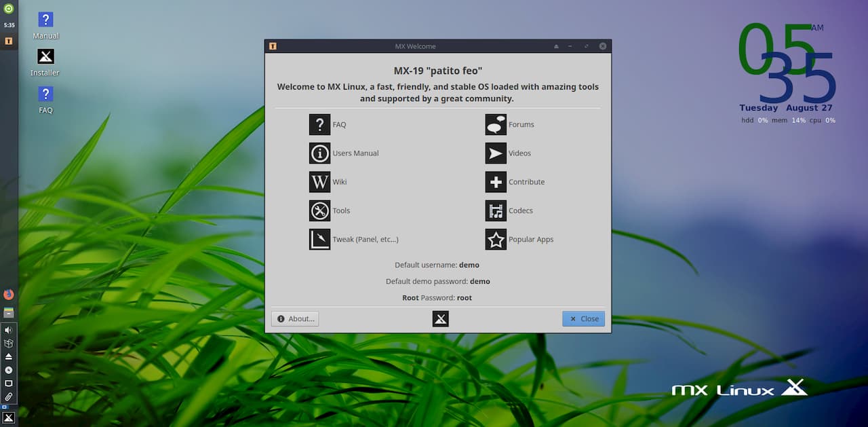Open the Codecs film strip icon
The width and height of the screenshot is (868, 427).
[496, 210]
